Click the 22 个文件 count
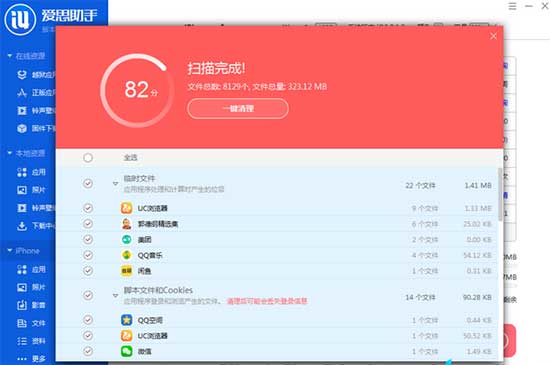The width and height of the screenshot is (550, 365). [x=420, y=185]
